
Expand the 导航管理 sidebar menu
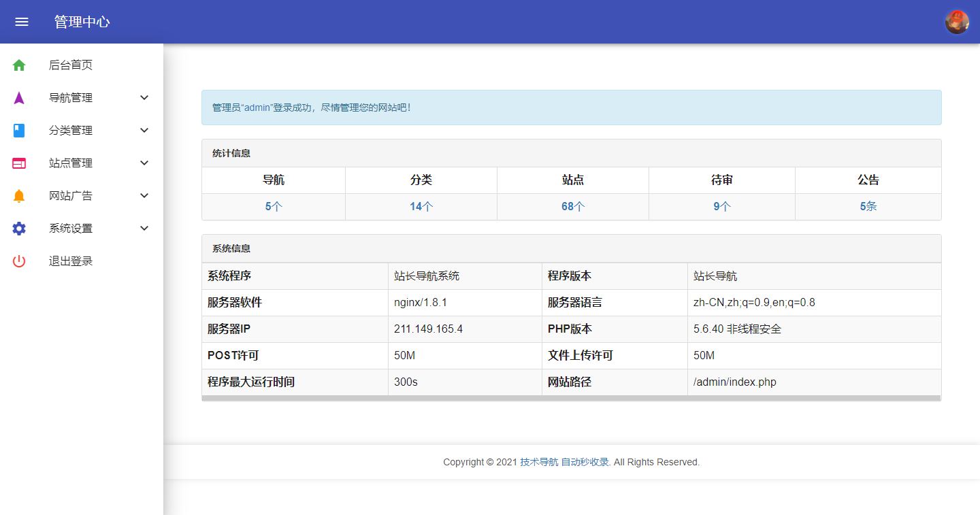[71, 97]
